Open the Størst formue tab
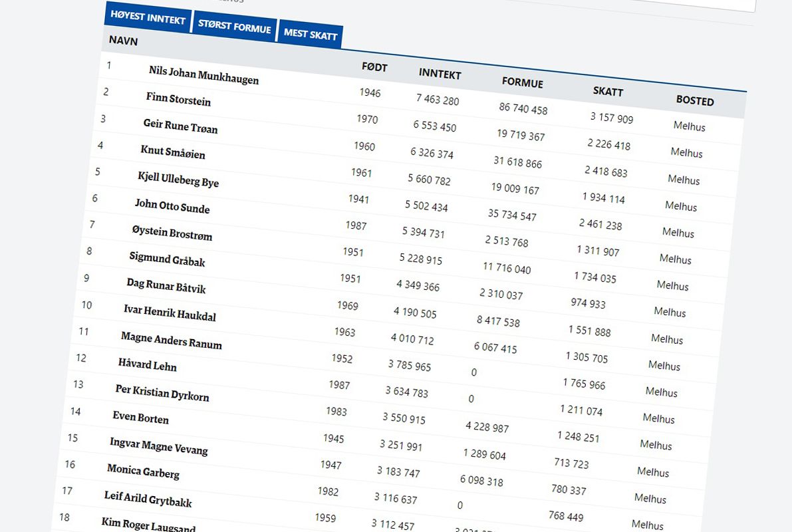The height and width of the screenshot is (532, 792). pyautogui.click(x=234, y=28)
